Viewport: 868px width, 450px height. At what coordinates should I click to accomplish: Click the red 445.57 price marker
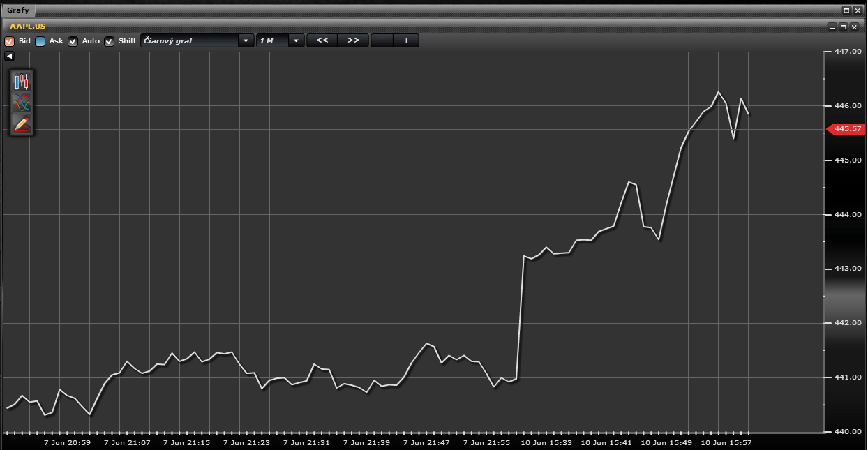[x=846, y=129]
